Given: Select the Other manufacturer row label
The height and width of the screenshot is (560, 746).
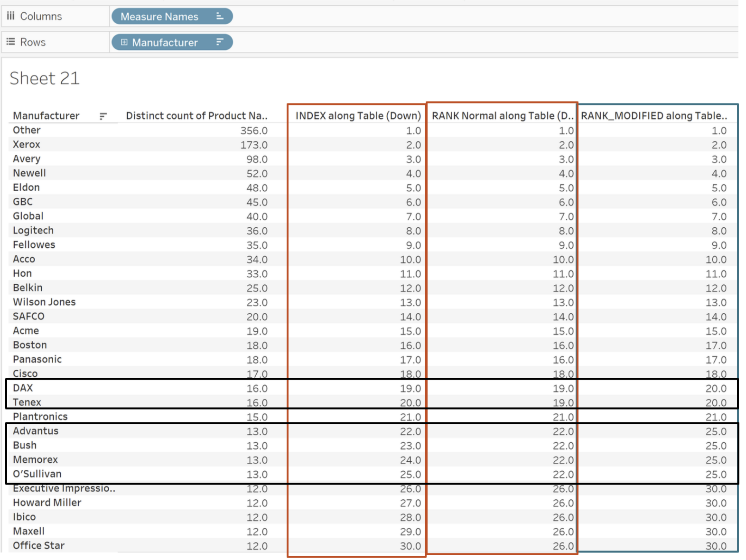Looking at the screenshot, I should pyautogui.click(x=27, y=130).
